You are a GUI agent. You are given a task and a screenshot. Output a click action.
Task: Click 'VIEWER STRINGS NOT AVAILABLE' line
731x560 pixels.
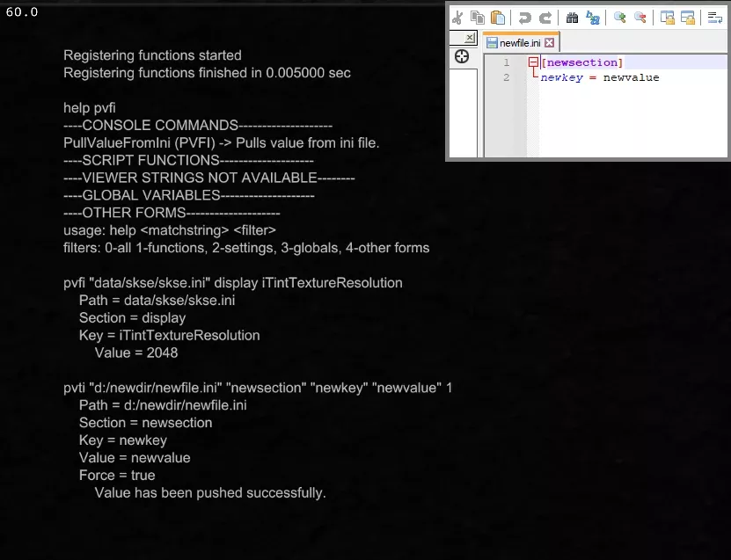[208, 178]
